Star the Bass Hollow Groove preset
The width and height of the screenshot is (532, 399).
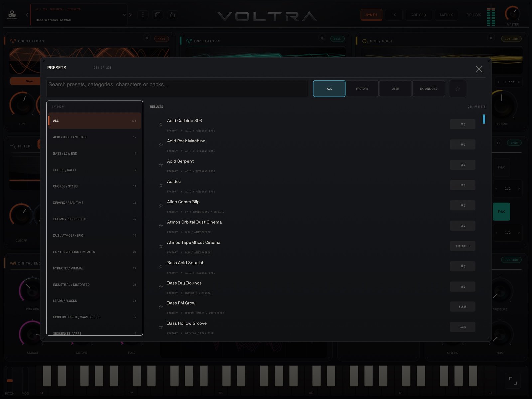[x=161, y=327]
